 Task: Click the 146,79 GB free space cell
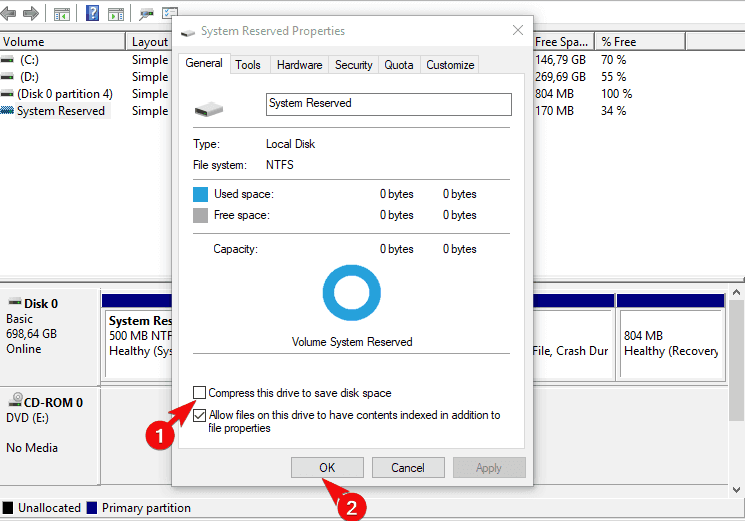pos(561,60)
